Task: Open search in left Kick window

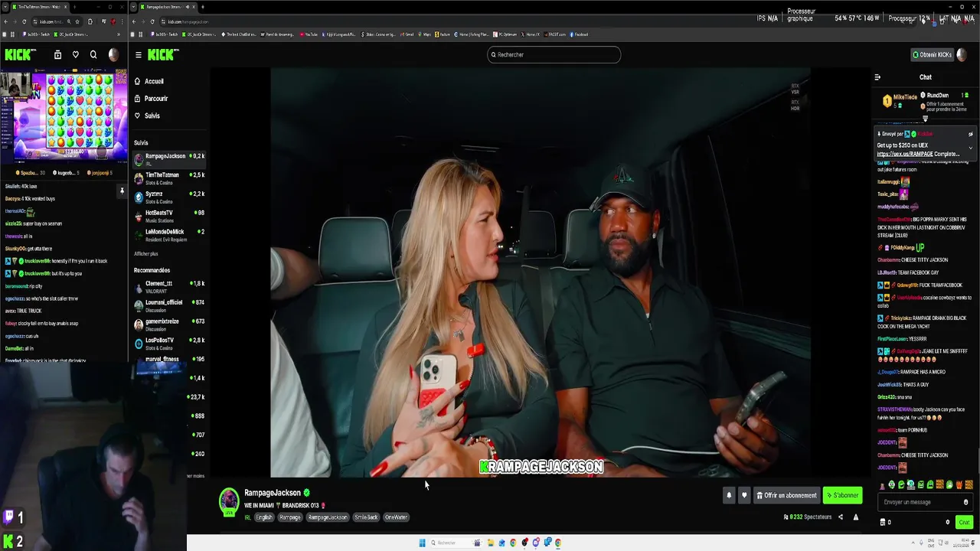Action: click(93, 54)
